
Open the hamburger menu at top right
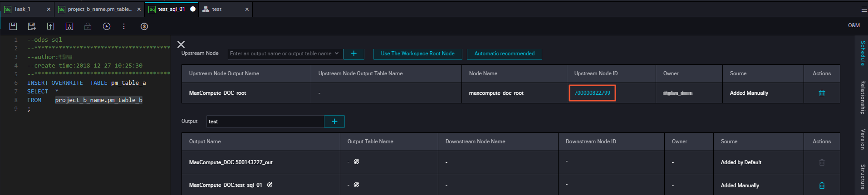864,9
